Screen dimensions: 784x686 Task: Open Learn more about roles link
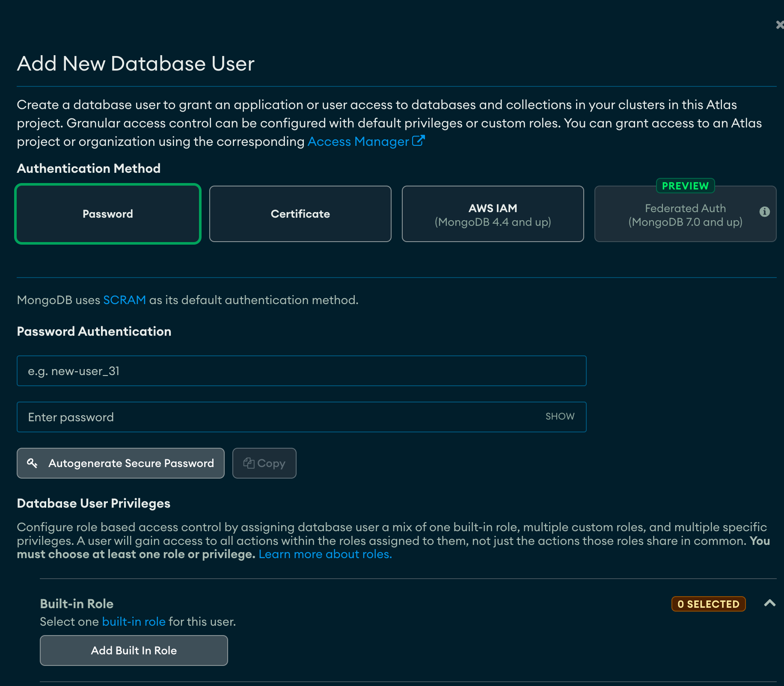(325, 554)
